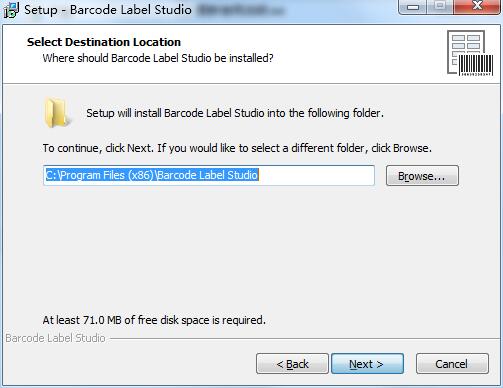Click the blurred text in title bar
503x388 pixels.
(x=240, y=10)
